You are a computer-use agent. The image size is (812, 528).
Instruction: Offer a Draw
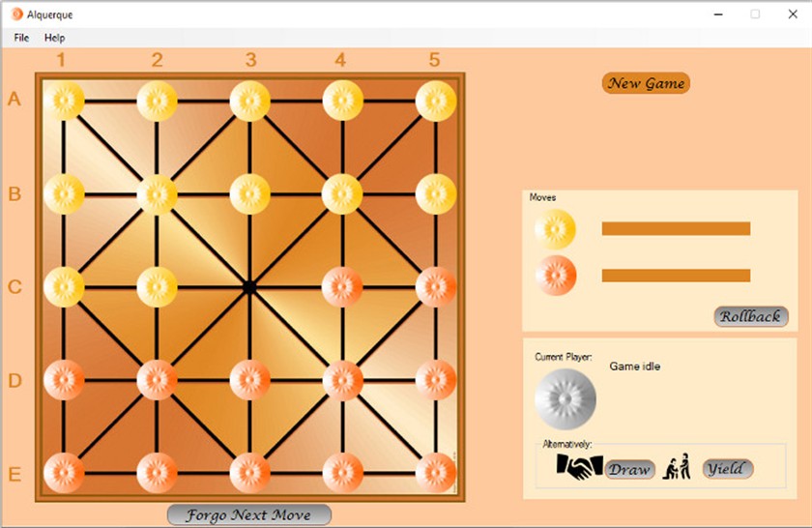(629, 469)
